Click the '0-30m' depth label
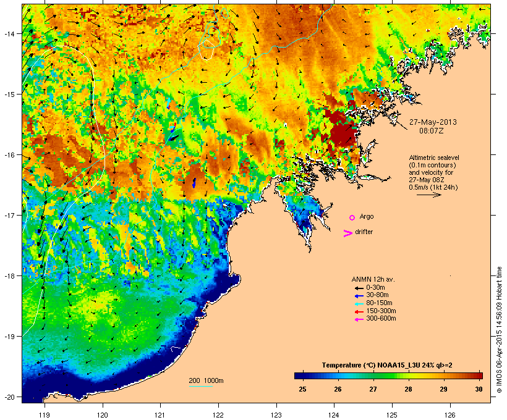Image resolution: width=507 pixels, height=420 pixels. 375,288
